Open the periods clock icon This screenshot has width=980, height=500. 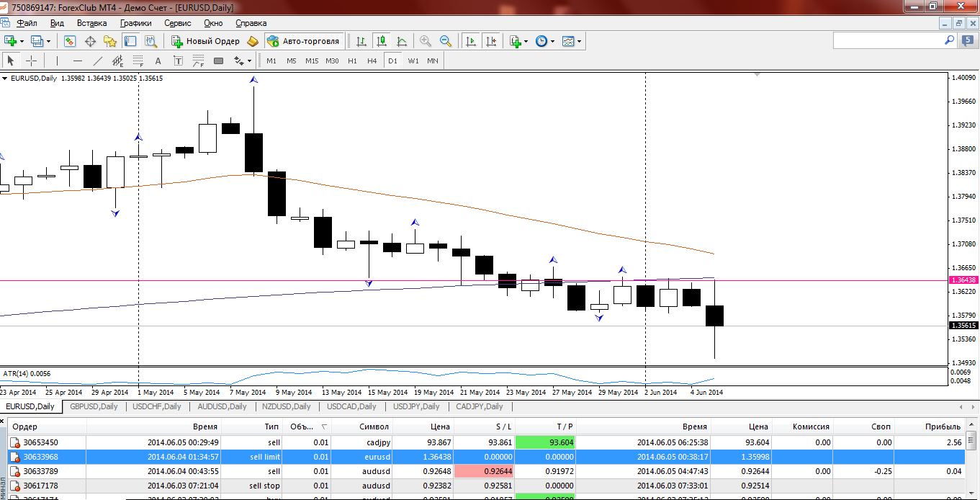coord(541,41)
